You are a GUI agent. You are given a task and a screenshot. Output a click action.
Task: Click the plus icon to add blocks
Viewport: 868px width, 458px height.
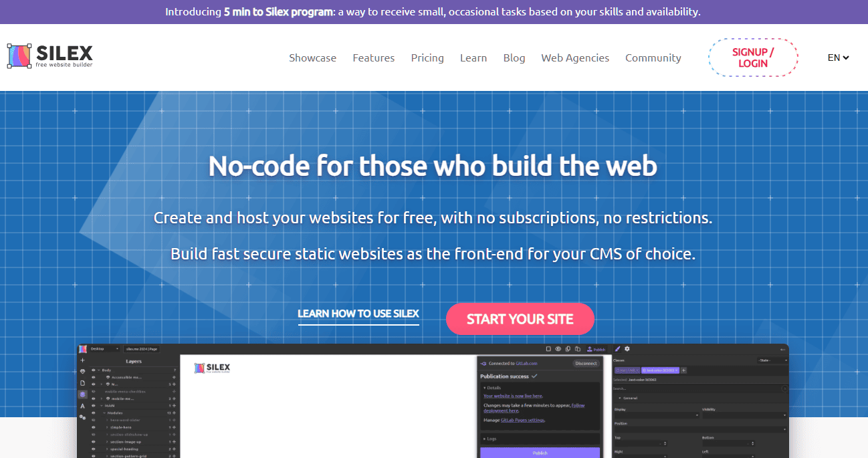[82, 360]
